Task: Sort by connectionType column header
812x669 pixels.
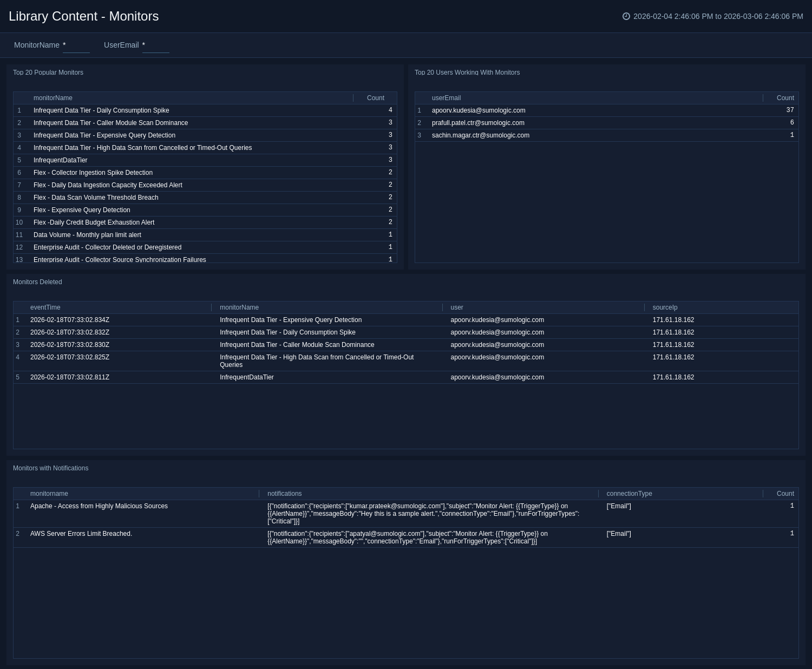Action: click(629, 494)
